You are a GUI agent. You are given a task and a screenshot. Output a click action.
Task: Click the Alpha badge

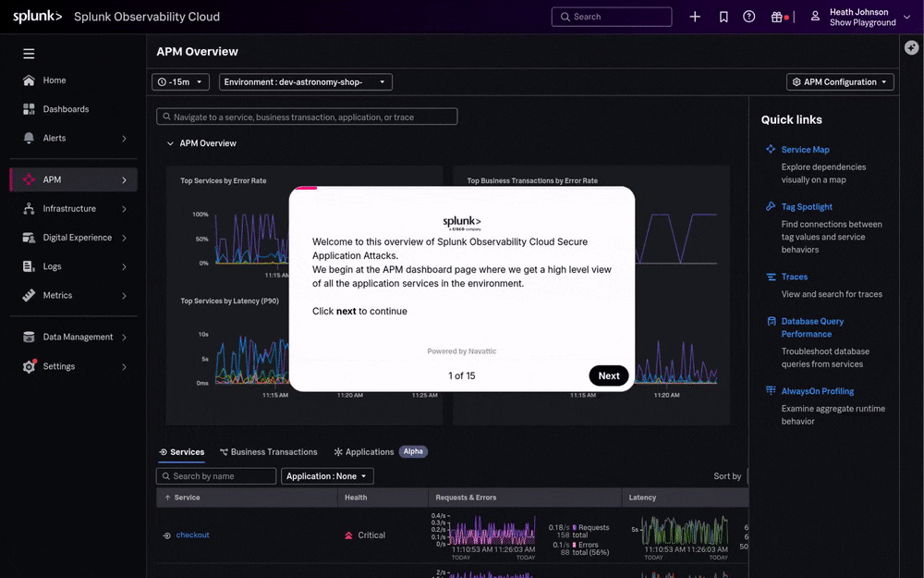413,452
